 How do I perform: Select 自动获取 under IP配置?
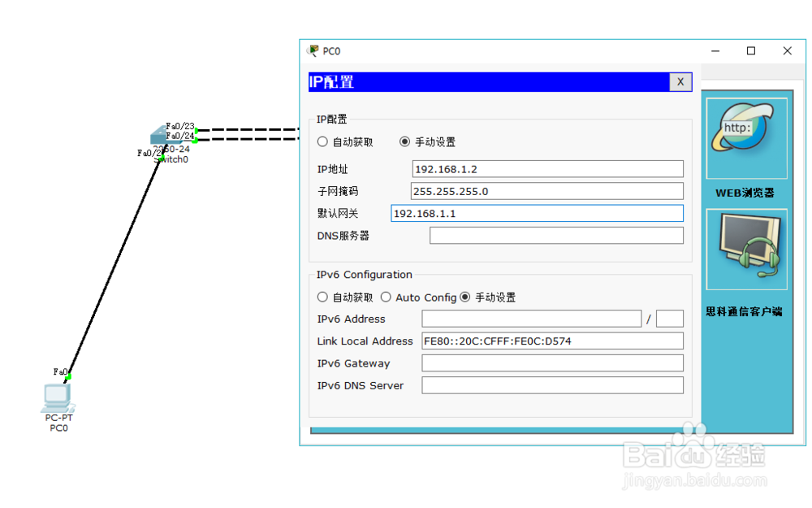[322, 141]
